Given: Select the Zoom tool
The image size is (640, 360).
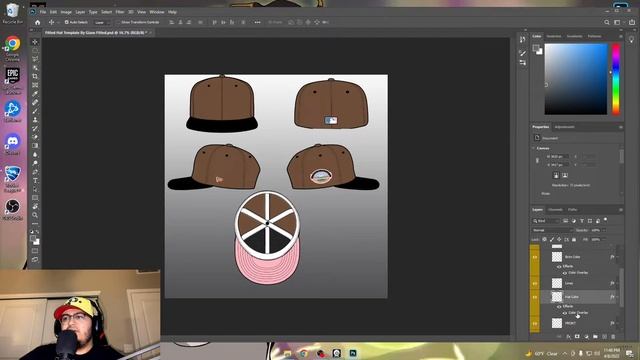Looking at the screenshot, I should point(35,215).
